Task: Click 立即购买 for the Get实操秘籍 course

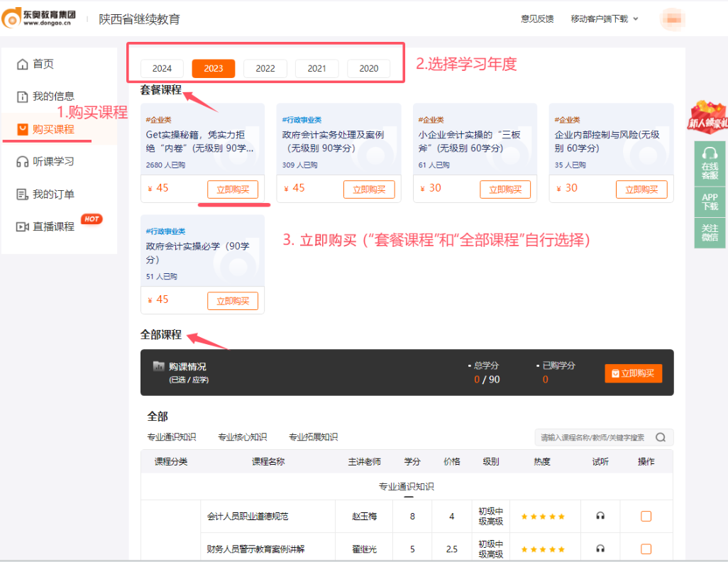Action: 233,189
